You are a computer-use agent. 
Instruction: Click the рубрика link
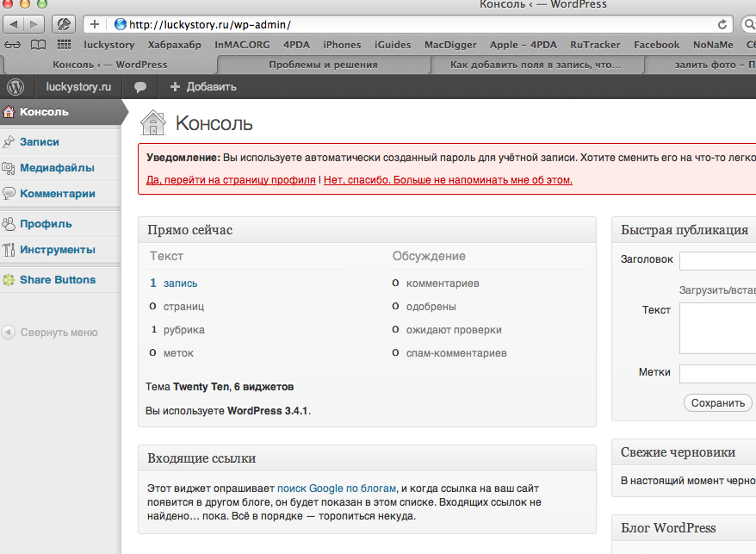click(x=183, y=330)
